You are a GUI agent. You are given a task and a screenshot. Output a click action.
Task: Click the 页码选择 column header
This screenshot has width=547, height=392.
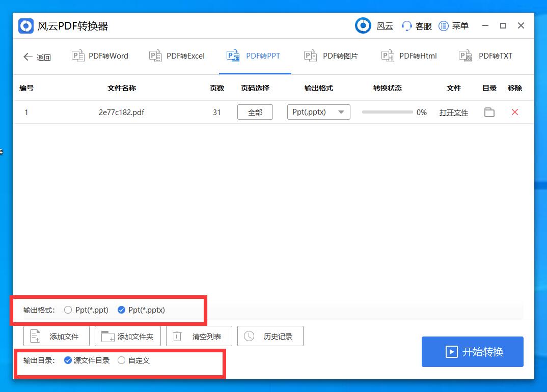(x=255, y=88)
